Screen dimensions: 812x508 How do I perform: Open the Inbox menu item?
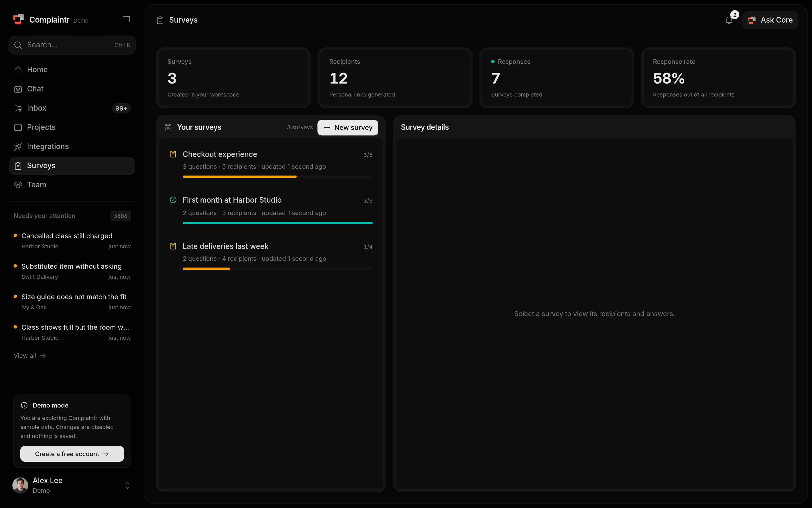click(x=72, y=108)
